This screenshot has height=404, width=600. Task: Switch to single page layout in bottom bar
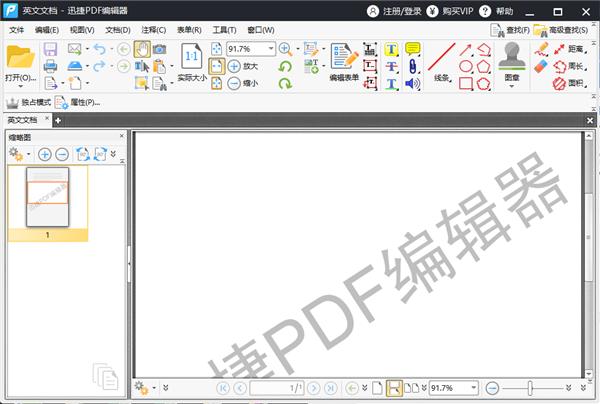coord(377,388)
